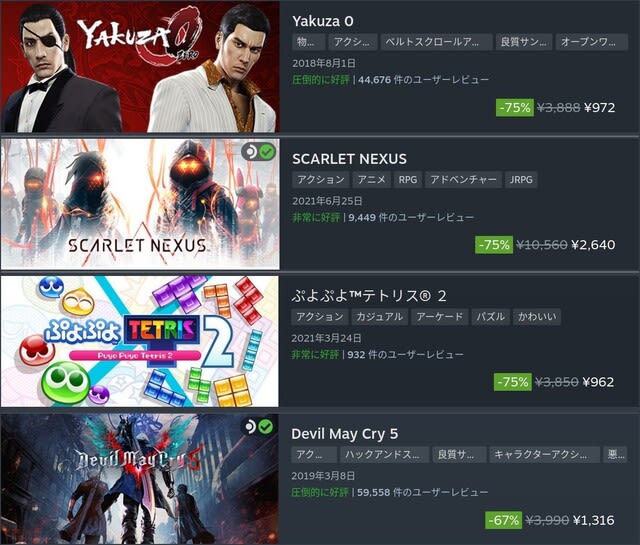The image size is (640, 545).
Task: Select the アニメ tag on Scarlet Nexus
Action: click(x=371, y=180)
